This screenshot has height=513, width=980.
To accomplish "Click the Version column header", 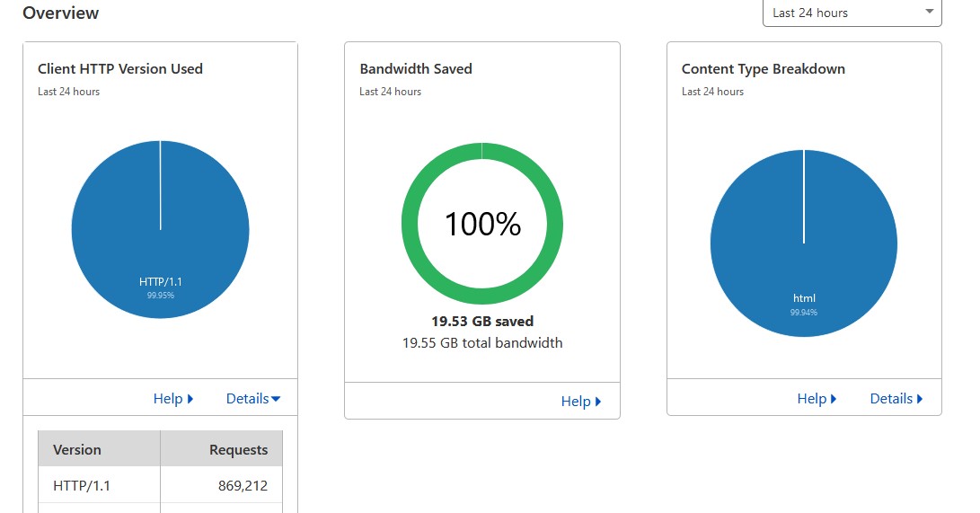I will coord(77,449).
